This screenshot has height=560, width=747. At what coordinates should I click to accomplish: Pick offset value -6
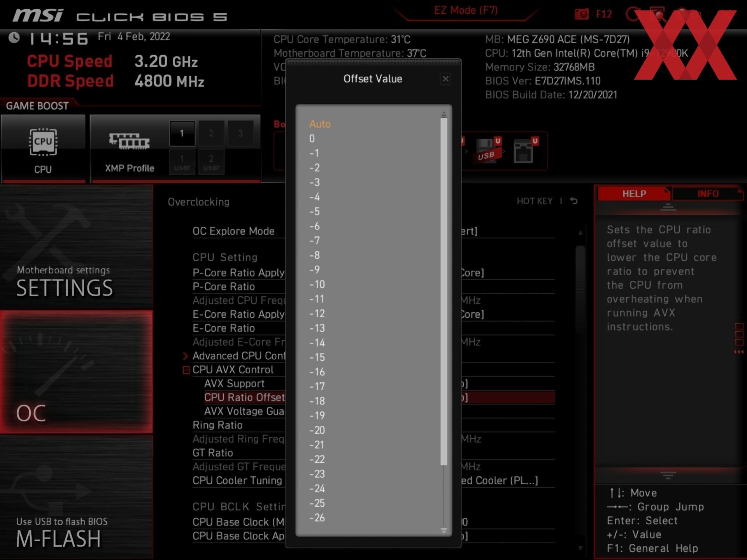(x=314, y=226)
